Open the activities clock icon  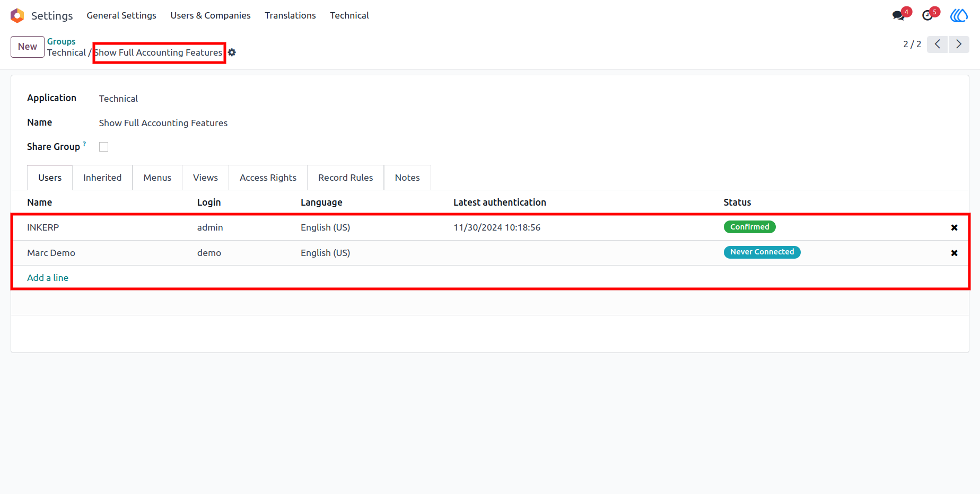coord(927,15)
